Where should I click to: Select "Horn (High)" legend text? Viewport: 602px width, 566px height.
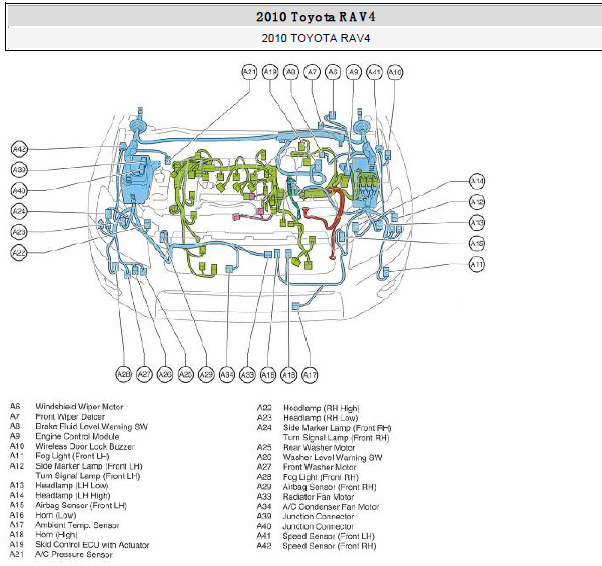(56, 535)
